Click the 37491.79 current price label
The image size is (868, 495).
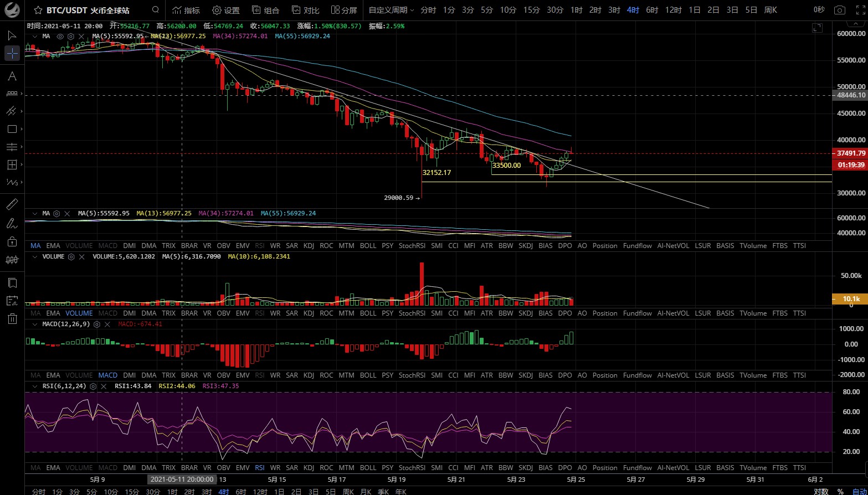click(x=850, y=153)
